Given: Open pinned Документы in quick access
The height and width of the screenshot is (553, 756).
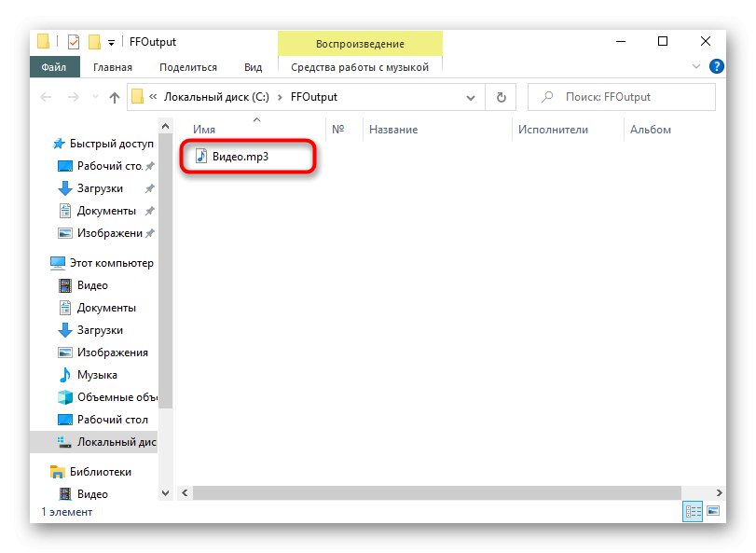Looking at the screenshot, I should (106, 211).
